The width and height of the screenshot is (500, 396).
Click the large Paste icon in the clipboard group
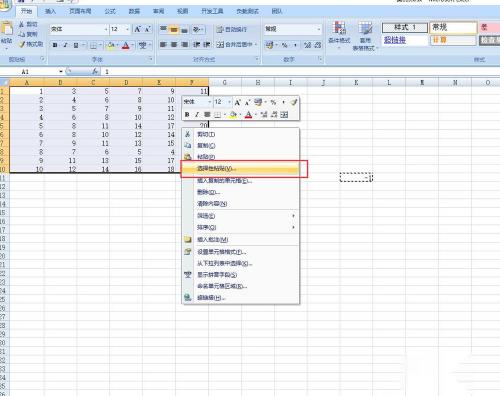point(7,29)
